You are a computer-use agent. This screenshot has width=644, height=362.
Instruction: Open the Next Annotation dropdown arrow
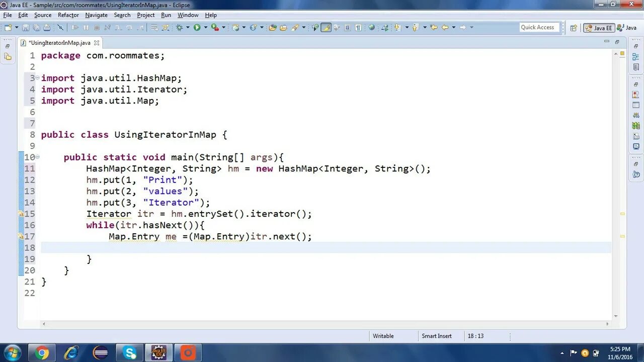click(x=407, y=28)
